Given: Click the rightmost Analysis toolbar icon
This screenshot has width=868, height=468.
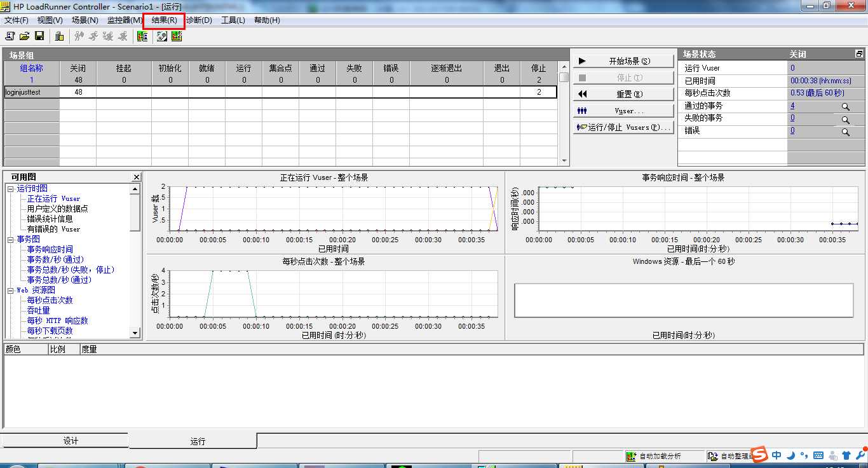Looking at the screenshot, I should [x=177, y=36].
